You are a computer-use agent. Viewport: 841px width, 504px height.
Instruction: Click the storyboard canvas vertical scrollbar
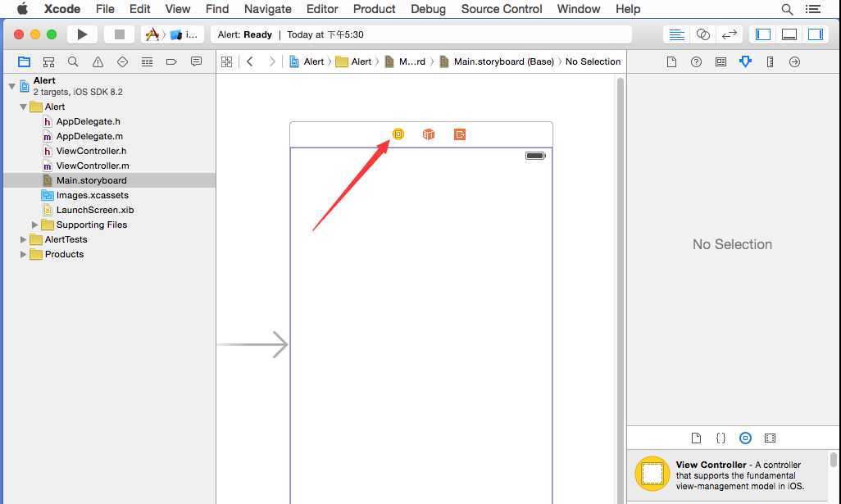(x=621, y=289)
